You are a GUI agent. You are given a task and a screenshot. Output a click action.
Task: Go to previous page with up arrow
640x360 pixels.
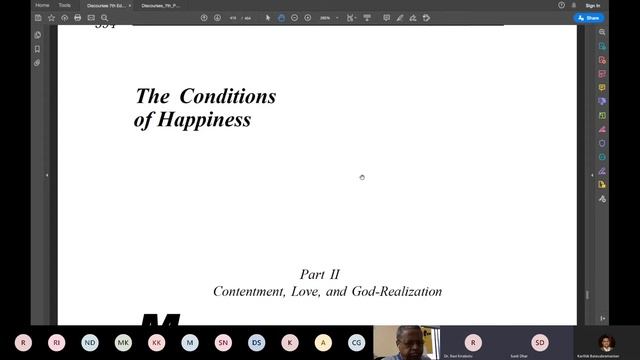[204, 18]
